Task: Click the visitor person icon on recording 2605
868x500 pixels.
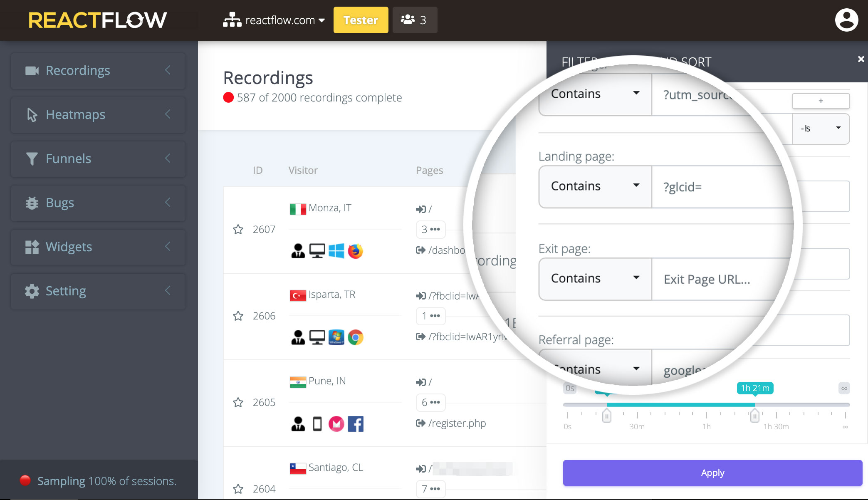Action: [298, 424]
